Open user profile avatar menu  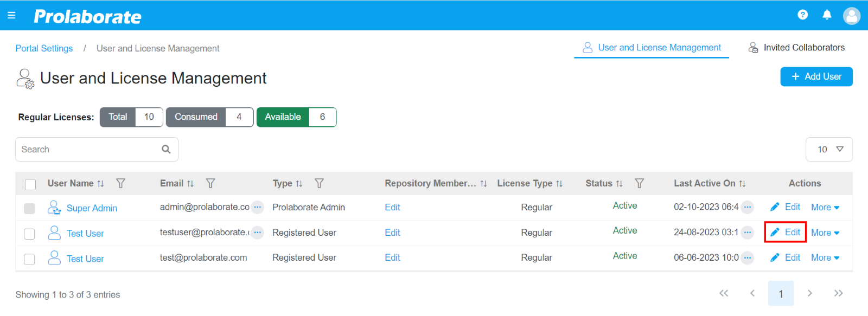click(852, 16)
